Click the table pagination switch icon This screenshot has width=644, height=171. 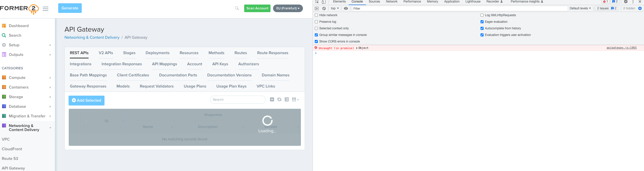[x=272, y=100]
